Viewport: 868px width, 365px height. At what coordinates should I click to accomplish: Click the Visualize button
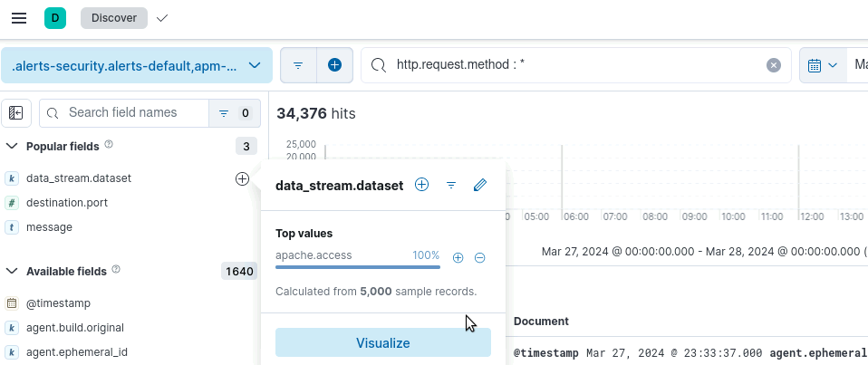[x=382, y=343]
